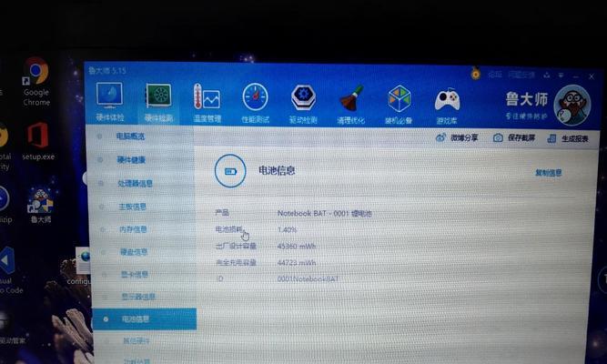Click the 产品 label
Image resolution: width=607 pixels, height=364 pixels.
pos(222,213)
